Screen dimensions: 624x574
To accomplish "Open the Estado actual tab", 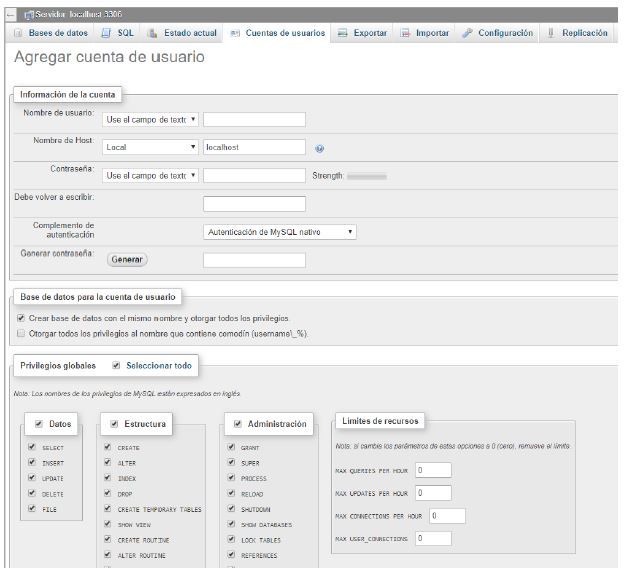I will pos(183,33).
